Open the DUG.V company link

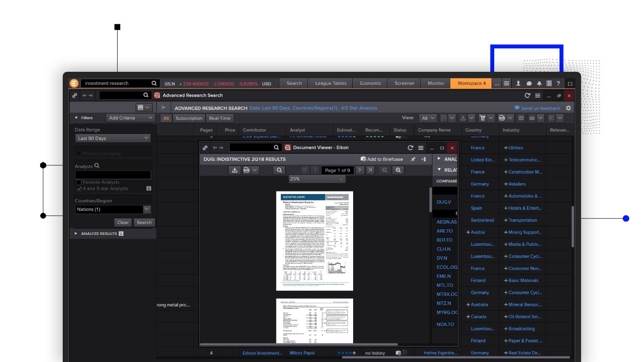(444, 202)
